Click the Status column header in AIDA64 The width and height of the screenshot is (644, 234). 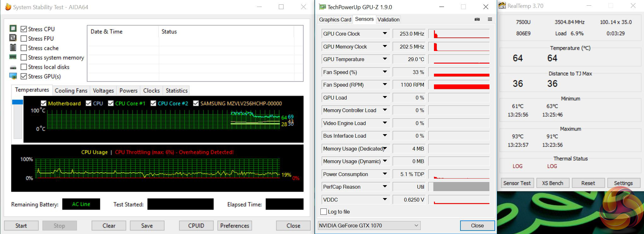(x=226, y=31)
